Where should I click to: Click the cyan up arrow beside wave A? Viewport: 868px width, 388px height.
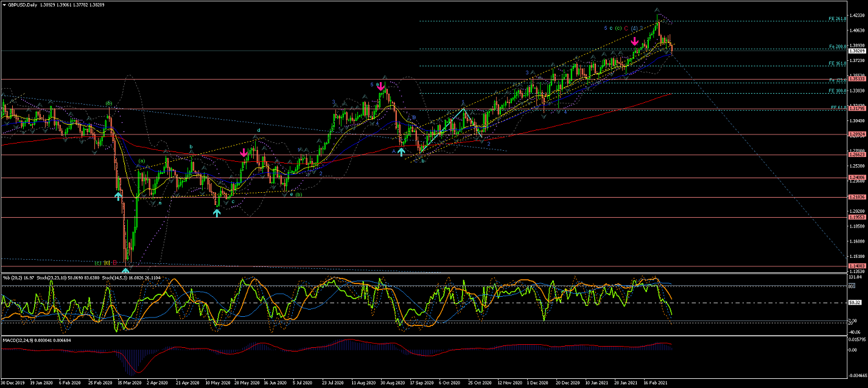tap(401, 151)
